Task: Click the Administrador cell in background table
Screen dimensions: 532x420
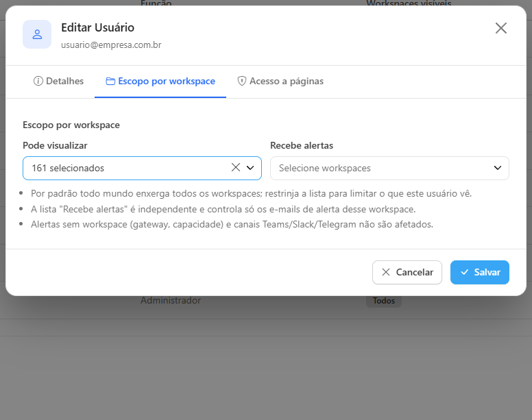Action: [171, 301]
